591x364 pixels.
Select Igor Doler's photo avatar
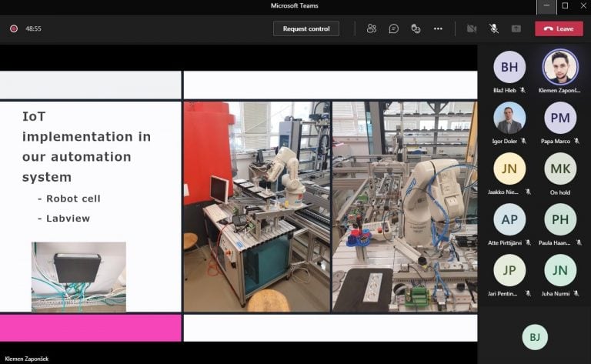coord(509,118)
